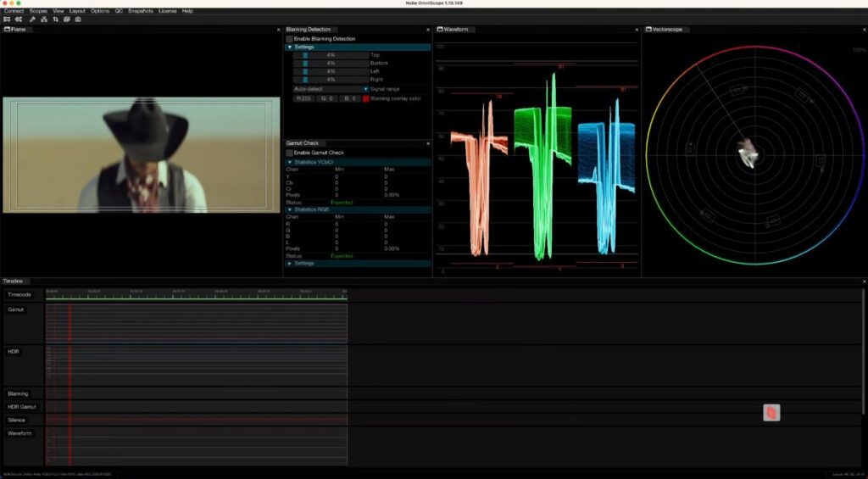Open the Scopes menu
Viewport: 868px width, 479px height.
point(38,11)
